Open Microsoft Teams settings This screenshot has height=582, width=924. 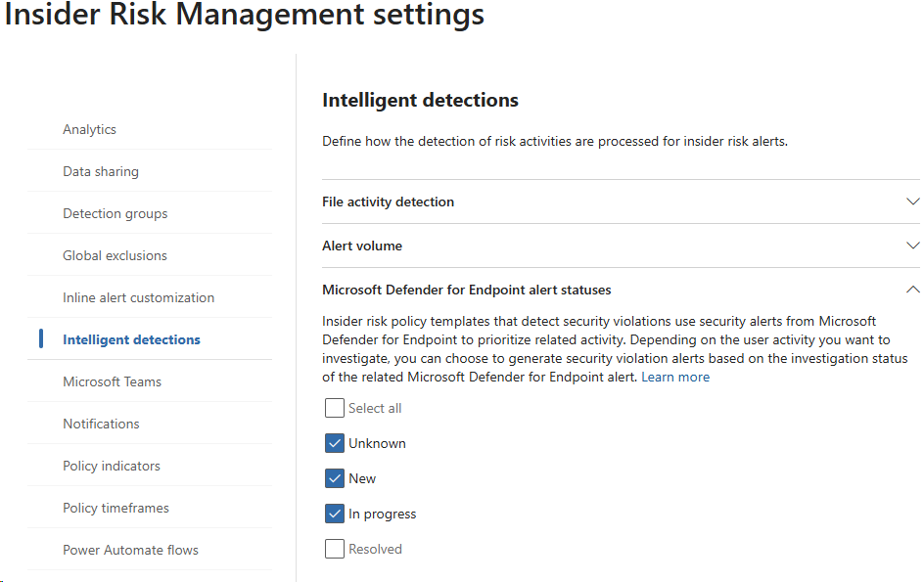tap(112, 381)
